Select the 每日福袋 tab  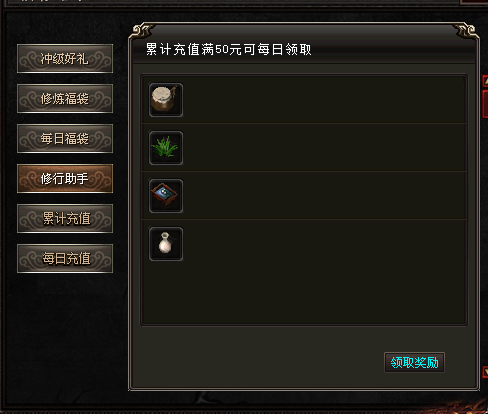click(x=65, y=139)
